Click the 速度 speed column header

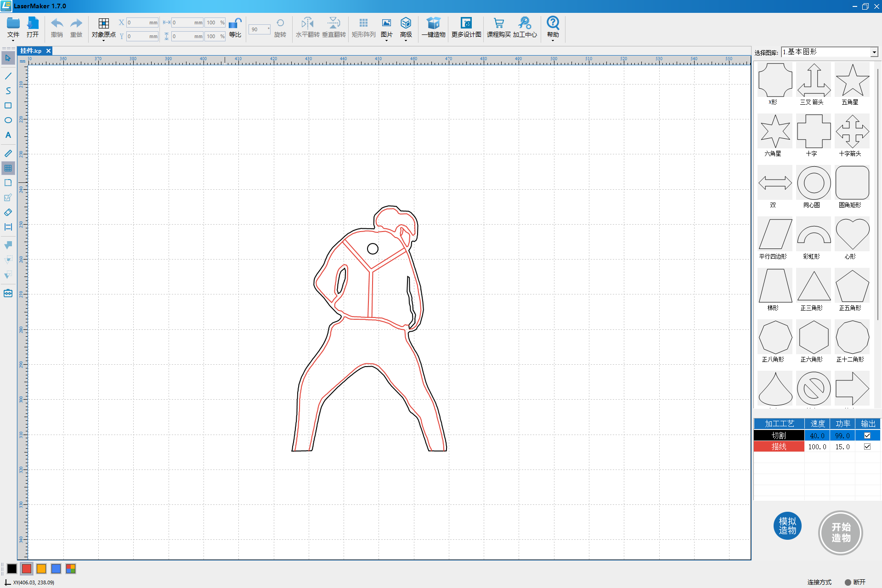(817, 424)
